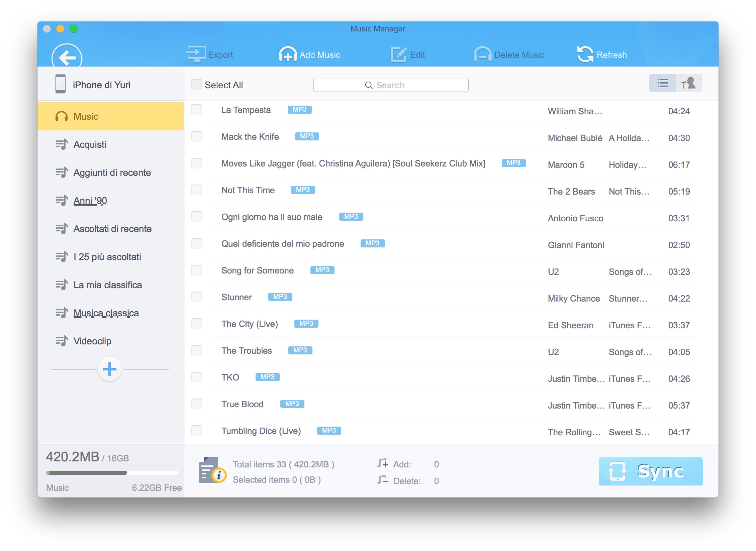Click the file info icon
Screen dimensions: 756x551
212,470
